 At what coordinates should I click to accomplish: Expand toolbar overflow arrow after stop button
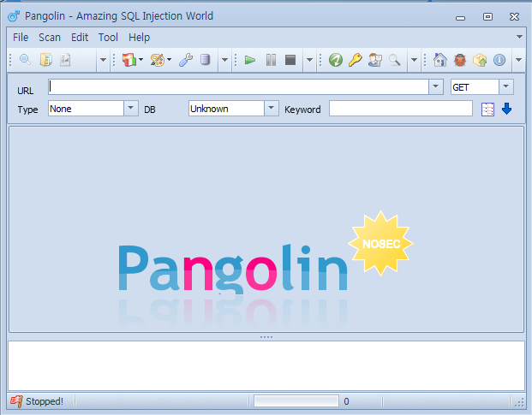(309, 60)
